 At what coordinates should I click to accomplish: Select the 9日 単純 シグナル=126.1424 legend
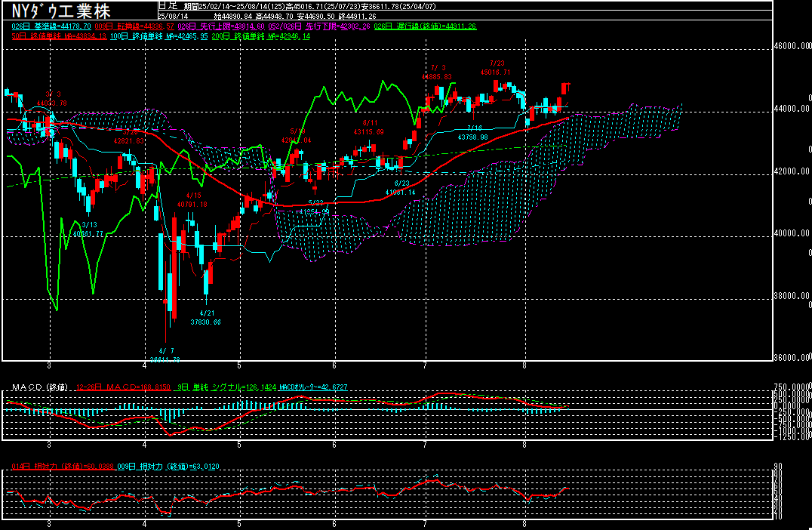tap(226, 387)
